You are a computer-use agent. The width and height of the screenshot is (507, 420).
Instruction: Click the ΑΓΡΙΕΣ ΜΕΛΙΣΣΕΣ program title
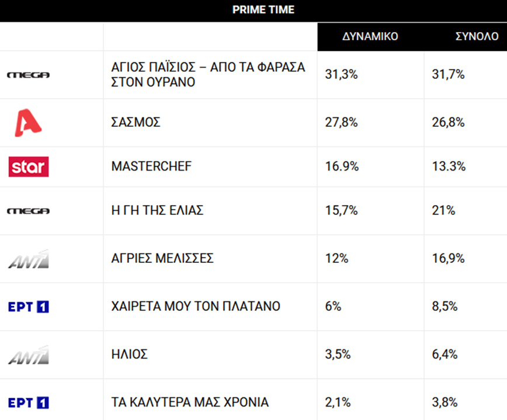tap(162, 259)
